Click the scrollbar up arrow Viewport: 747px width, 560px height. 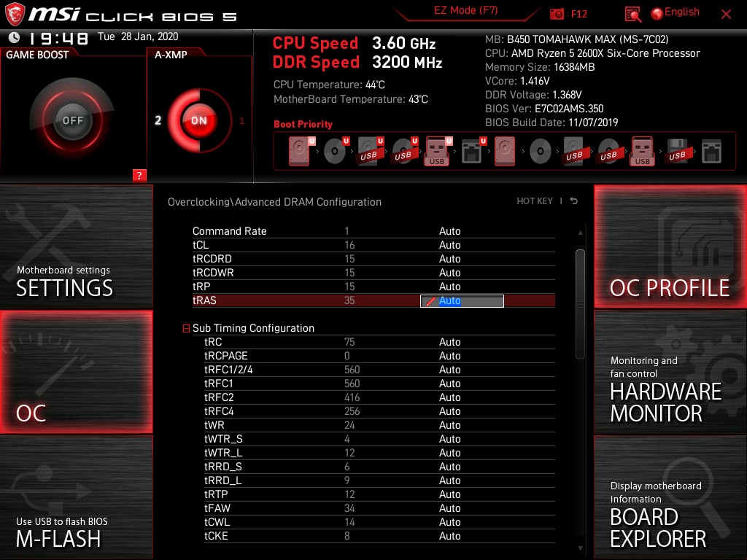[x=580, y=233]
